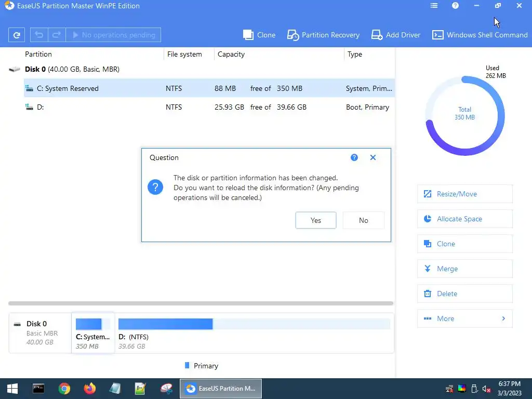Click the Boot, Primary type cell
The image size is (532, 399).
tap(367, 107)
